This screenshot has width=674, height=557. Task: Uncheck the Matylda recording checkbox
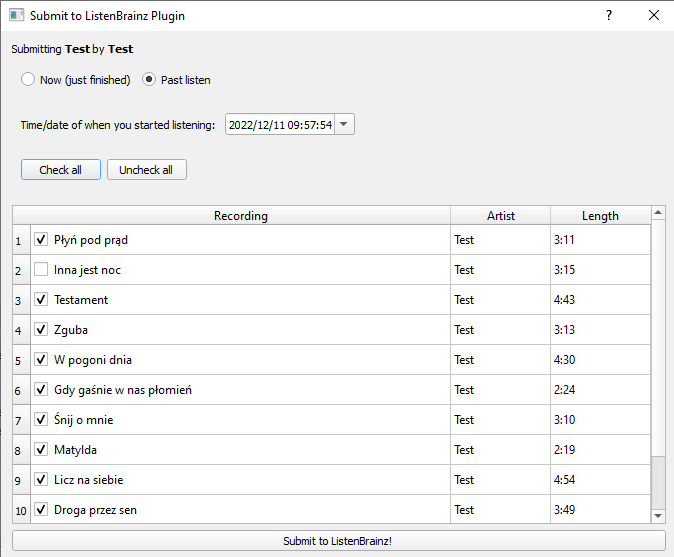click(x=41, y=449)
